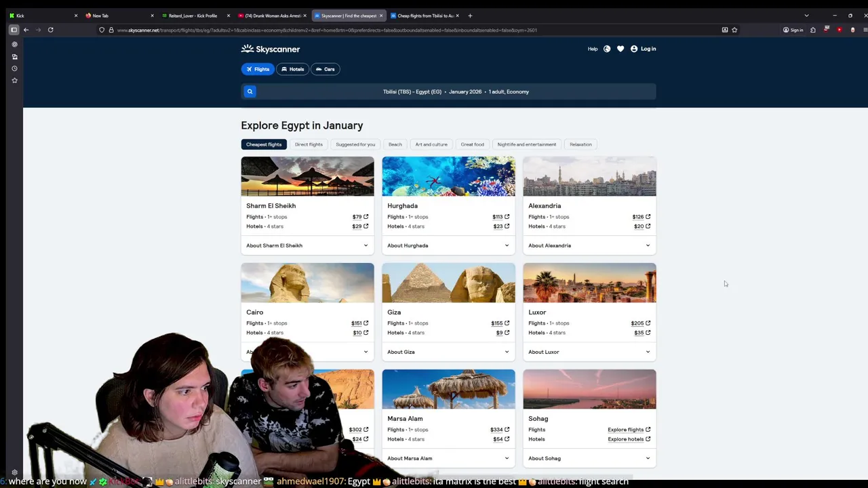Select Nightlife and entertainment filter
868x488 pixels.
pyautogui.click(x=526, y=144)
